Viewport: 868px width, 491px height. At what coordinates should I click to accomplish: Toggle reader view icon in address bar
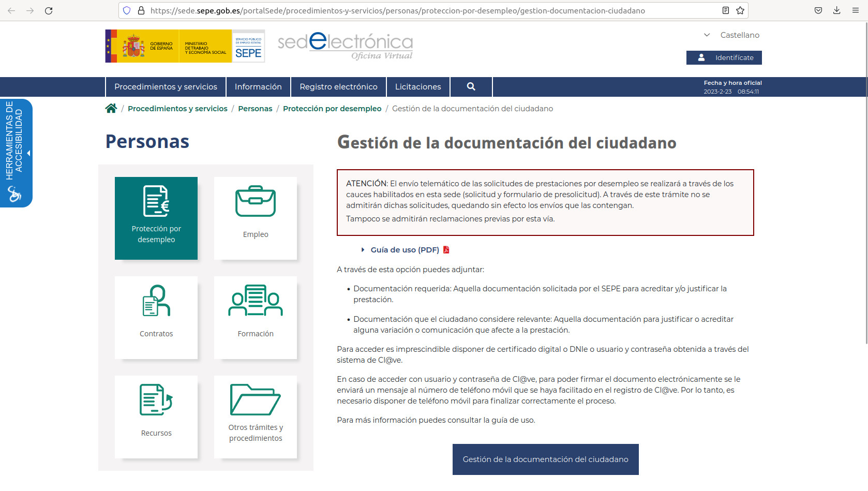coord(726,10)
